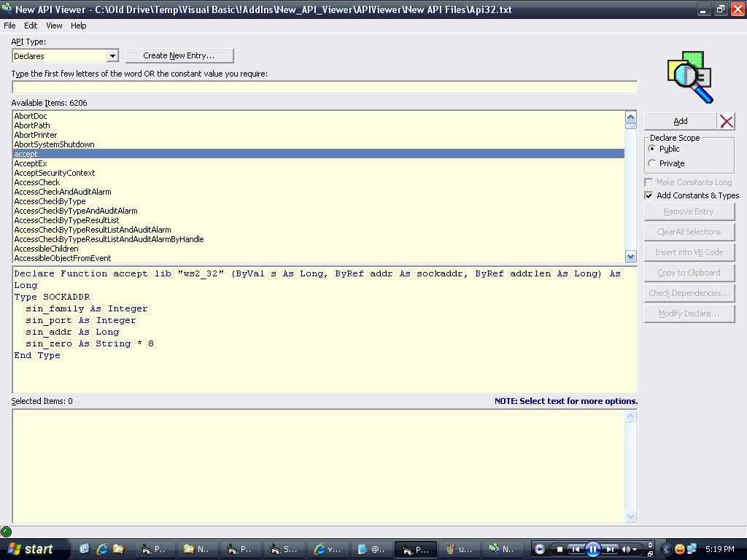
Task: Click the green status indicator at bottom left
Action: point(7,532)
